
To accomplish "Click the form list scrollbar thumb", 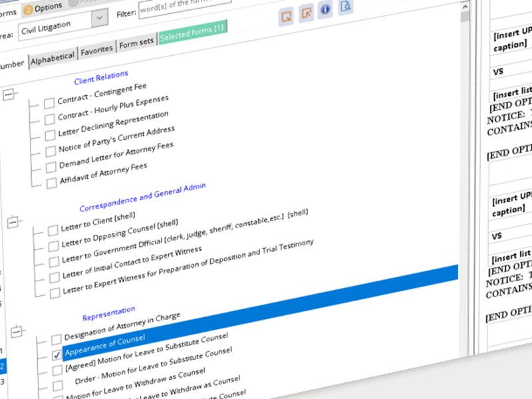I will [x=465, y=17].
